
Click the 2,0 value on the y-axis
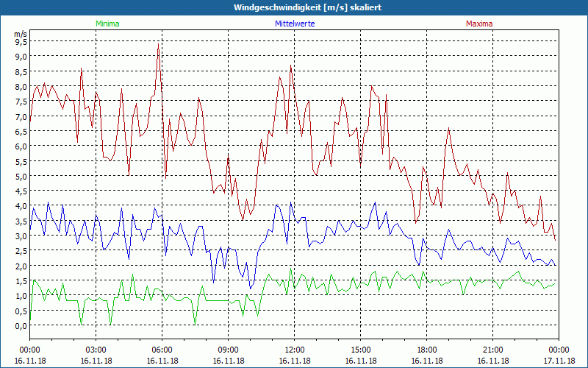[x=21, y=266]
